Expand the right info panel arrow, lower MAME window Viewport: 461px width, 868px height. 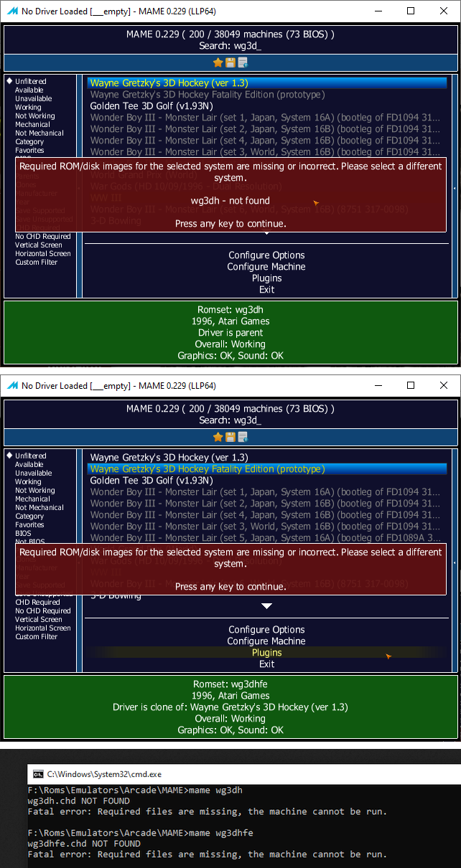tap(456, 561)
